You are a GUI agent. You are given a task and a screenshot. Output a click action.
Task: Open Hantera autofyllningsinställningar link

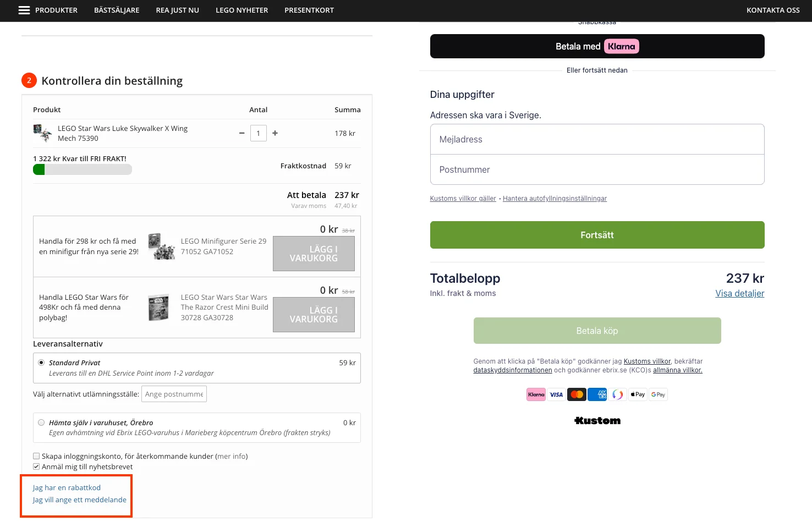(555, 199)
